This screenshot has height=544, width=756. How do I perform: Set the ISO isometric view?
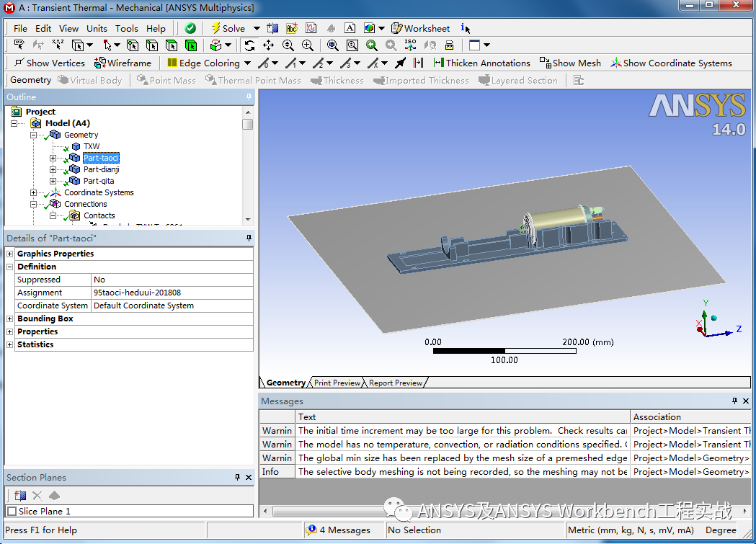point(410,45)
